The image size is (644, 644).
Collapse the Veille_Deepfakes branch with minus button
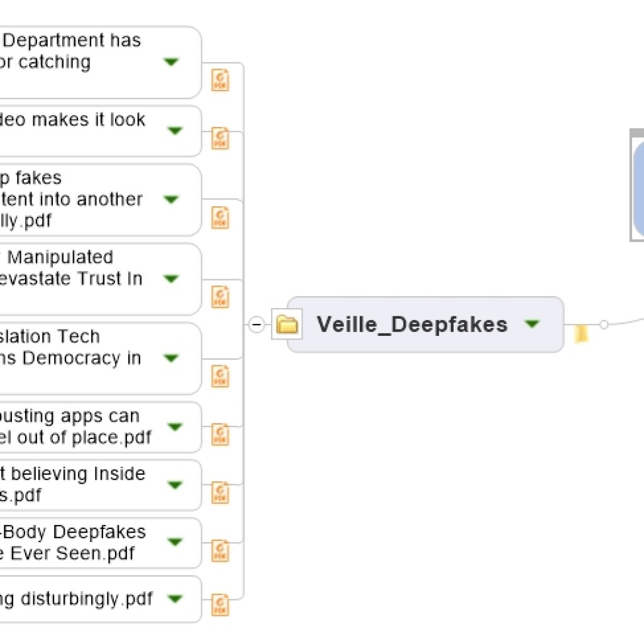(257, 325)
